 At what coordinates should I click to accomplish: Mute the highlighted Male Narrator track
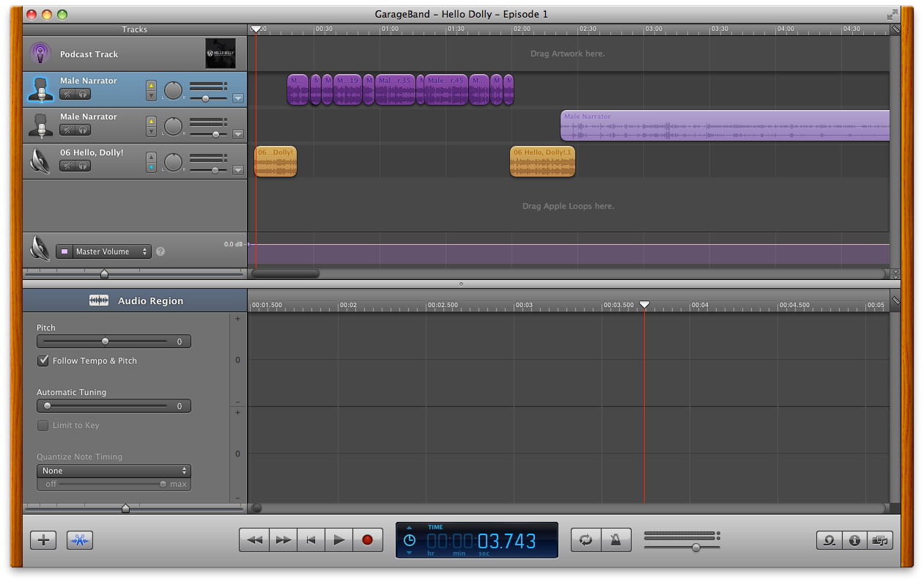tap(67, 94)
